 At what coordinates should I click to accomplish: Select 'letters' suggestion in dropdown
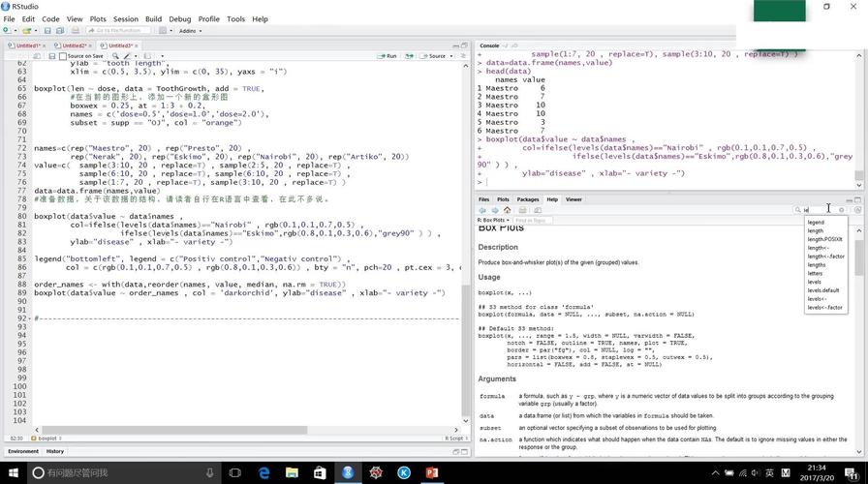click(x=815, y=273)
